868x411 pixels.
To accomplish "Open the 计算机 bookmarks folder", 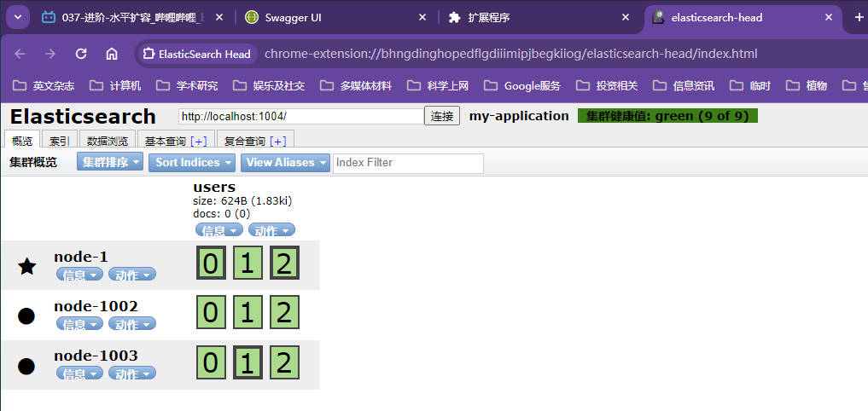I will click(116, 86).
